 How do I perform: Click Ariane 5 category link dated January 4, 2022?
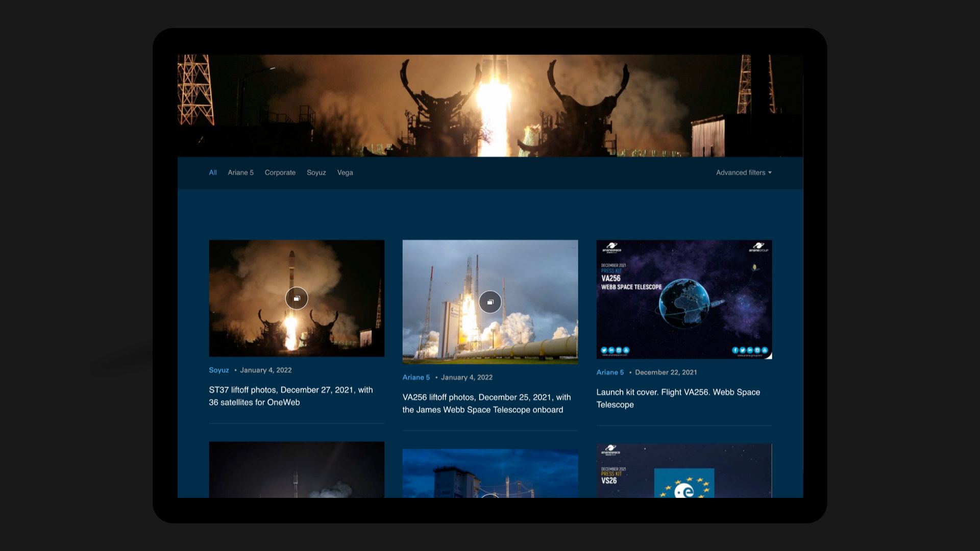pos(416,377)
